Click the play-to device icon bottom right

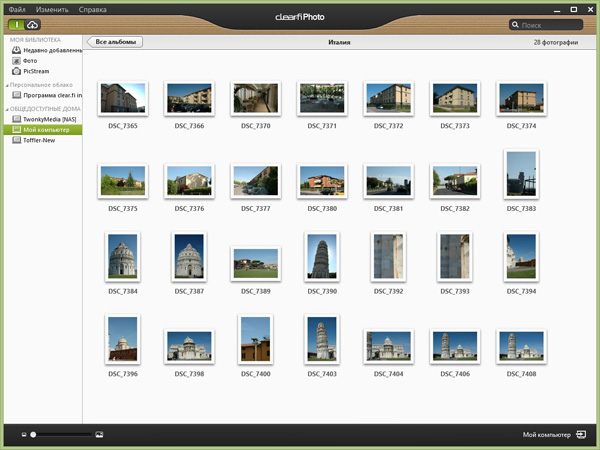[x=580, y=435]
